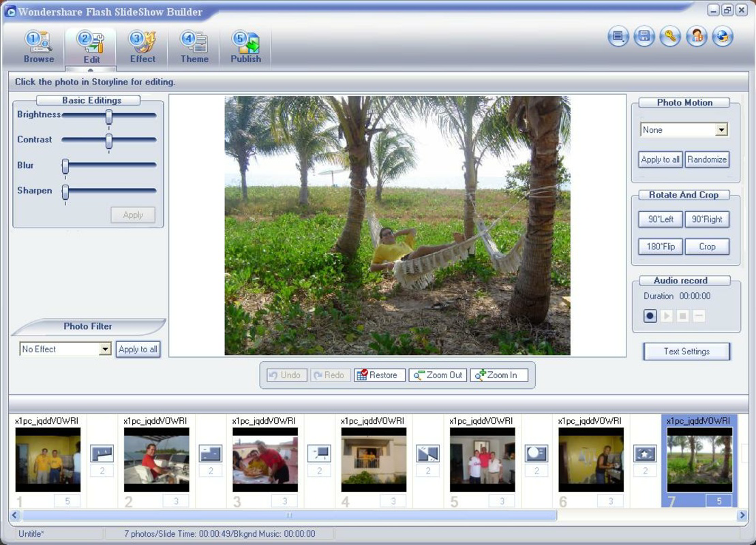Click the Apply button in Basic Editings

133,215
